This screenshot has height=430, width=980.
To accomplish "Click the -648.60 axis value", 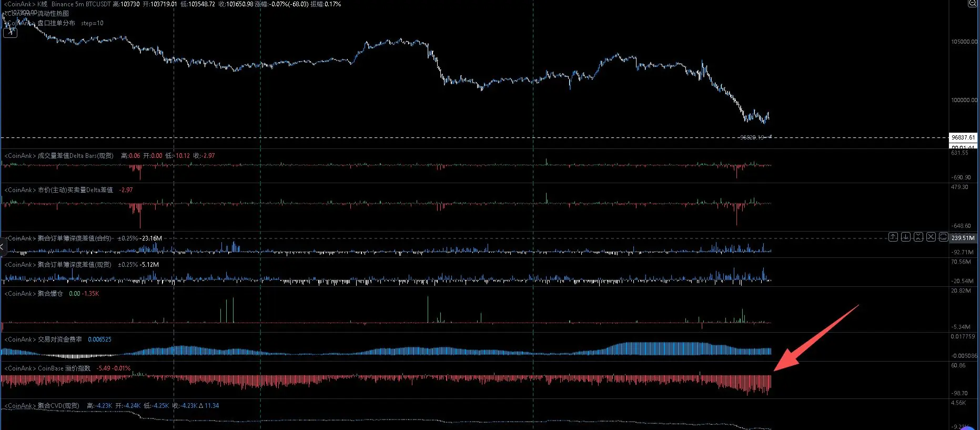I will 961,226.
